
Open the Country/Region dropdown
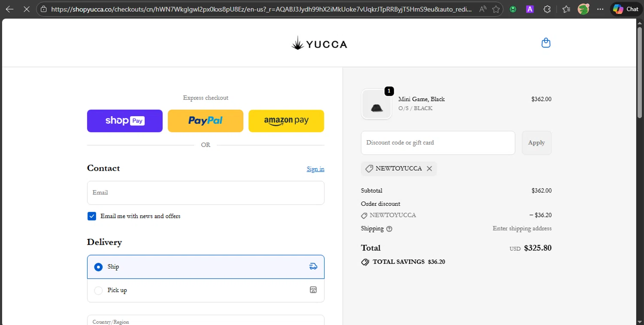pos(206,320)
